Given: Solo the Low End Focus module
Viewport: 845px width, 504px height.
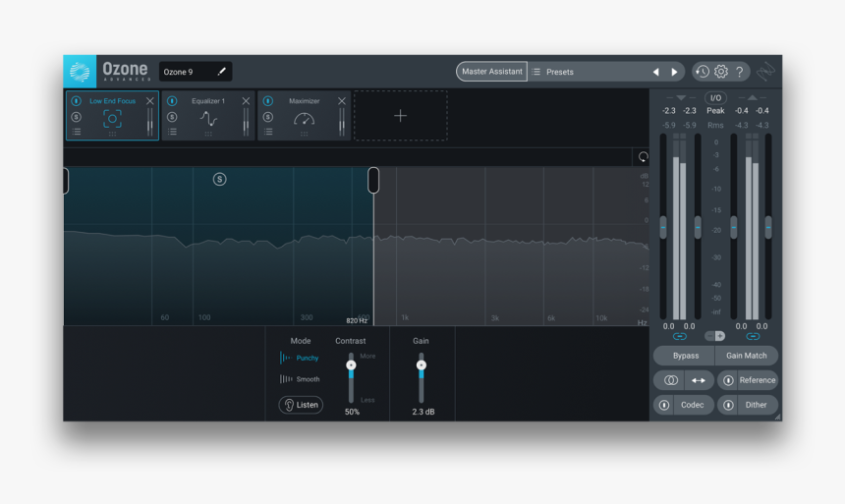Looking at the screenshot, I should (x=76, y=117).
